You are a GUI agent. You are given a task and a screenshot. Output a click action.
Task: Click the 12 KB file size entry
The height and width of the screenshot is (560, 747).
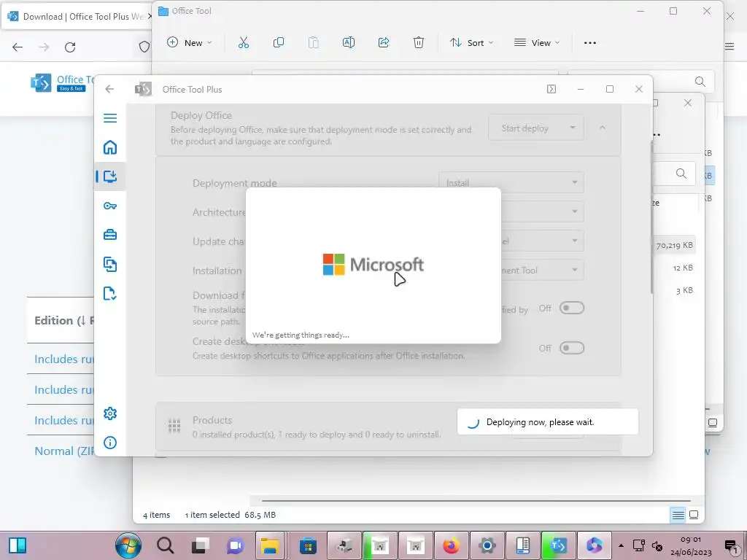pos(683,268)
